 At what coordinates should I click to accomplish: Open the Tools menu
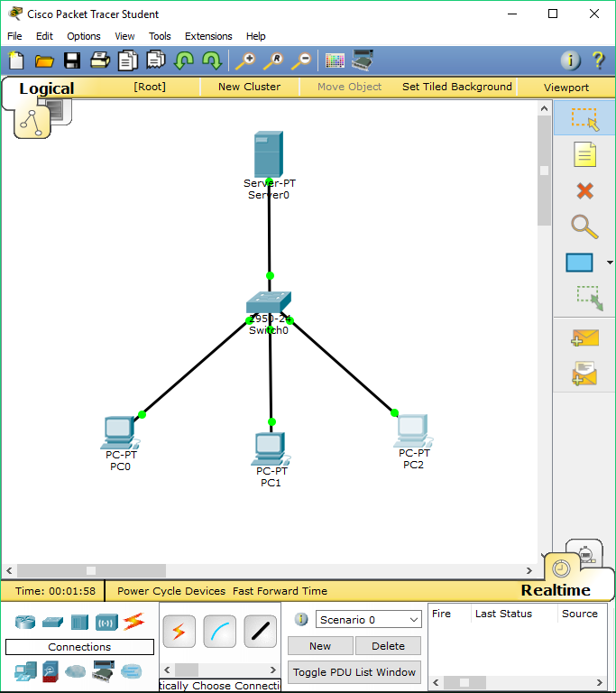(x=160, y=36)
